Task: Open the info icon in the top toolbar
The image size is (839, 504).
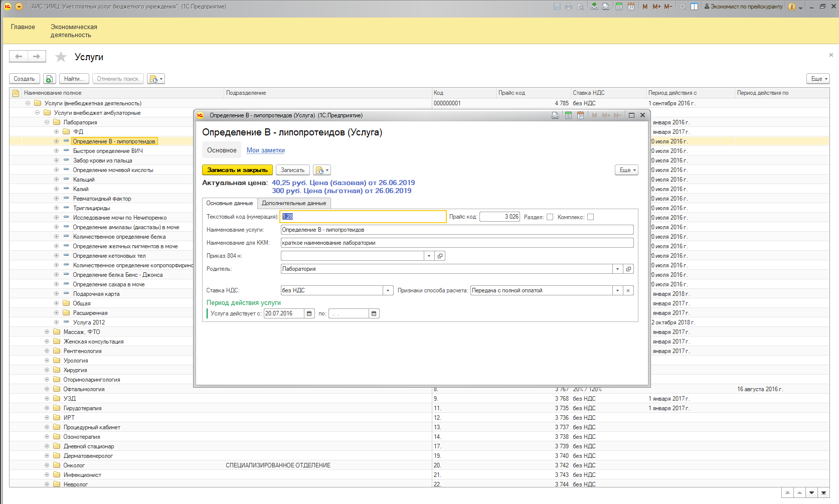Action: [x=791, y=7]
